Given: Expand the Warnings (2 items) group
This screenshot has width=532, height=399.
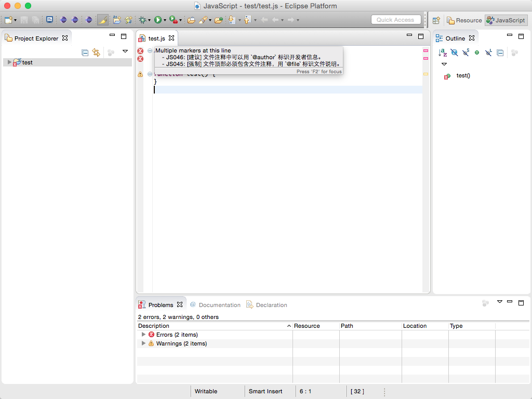Looking at the screenshot, I should pos(143,343).
